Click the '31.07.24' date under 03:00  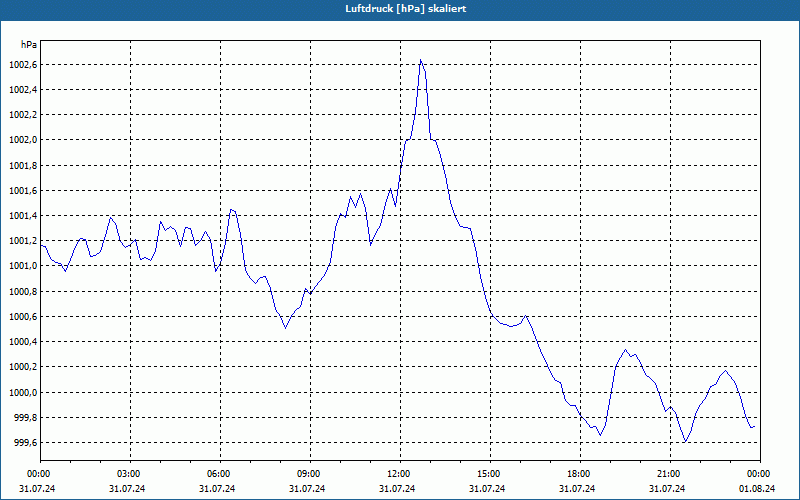point(127,489)
